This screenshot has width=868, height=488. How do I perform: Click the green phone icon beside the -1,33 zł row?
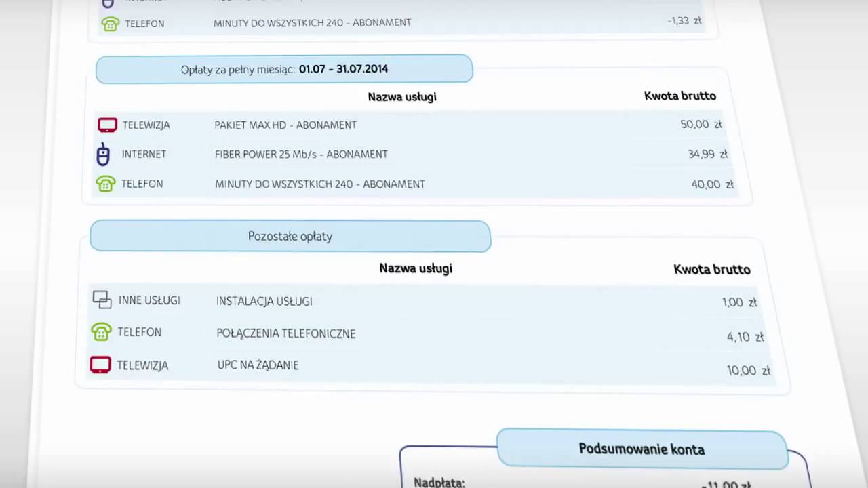click(111, 24)
